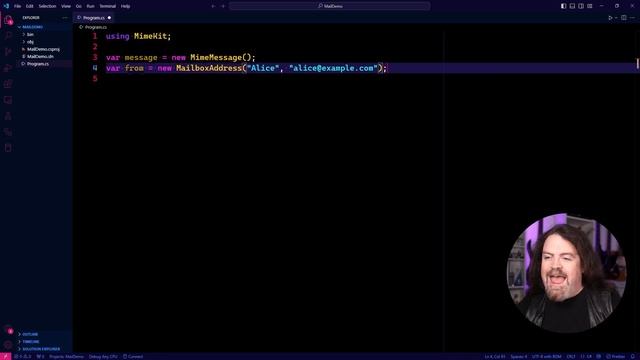The image size is (640, 360).
Task: Change UTF-8 with BOM encoding
Action: 547,356
